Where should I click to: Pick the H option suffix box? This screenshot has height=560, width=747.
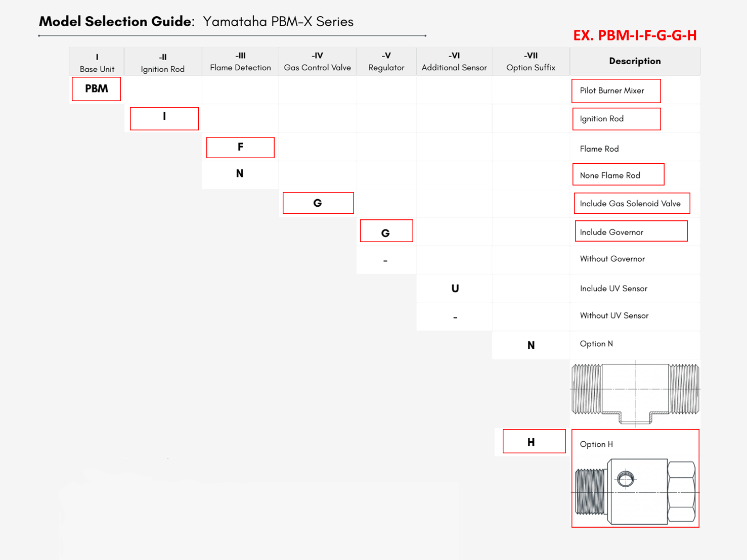click(534, 442)
